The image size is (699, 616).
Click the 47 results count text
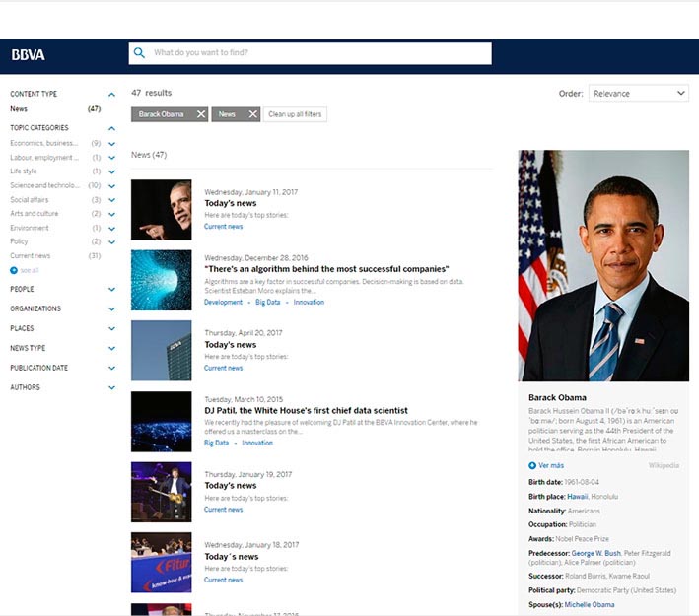tap(152, 93)
